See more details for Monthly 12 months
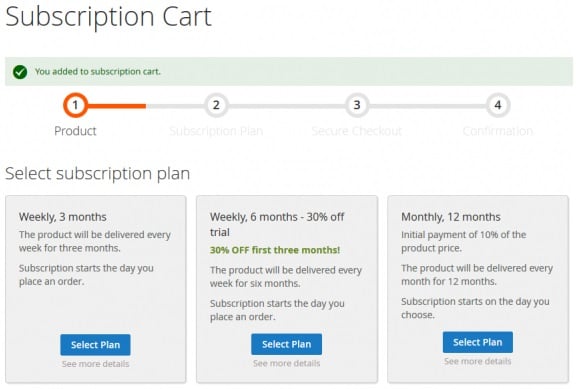The width and height of the screenshot is (577, 389). pyautogui.click(x=478, y=361)
